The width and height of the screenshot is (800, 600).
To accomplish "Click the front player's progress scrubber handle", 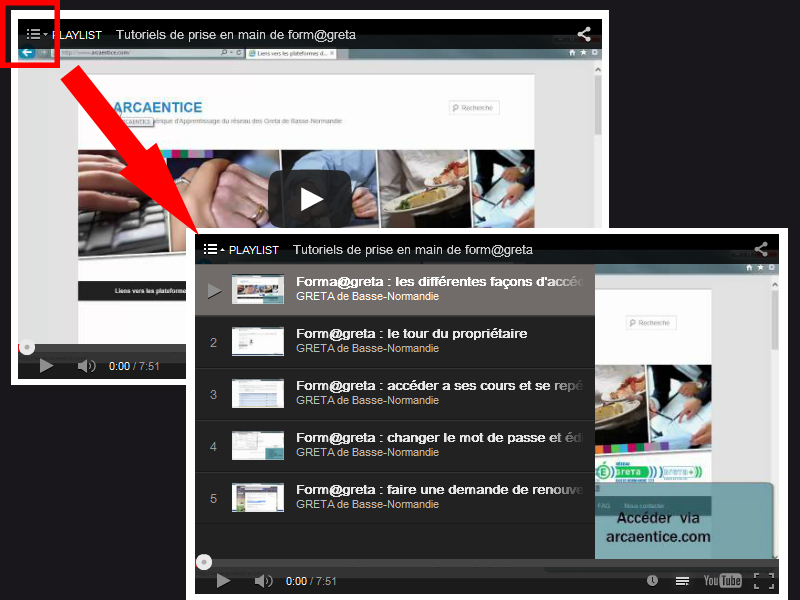I will click(204, 562).
